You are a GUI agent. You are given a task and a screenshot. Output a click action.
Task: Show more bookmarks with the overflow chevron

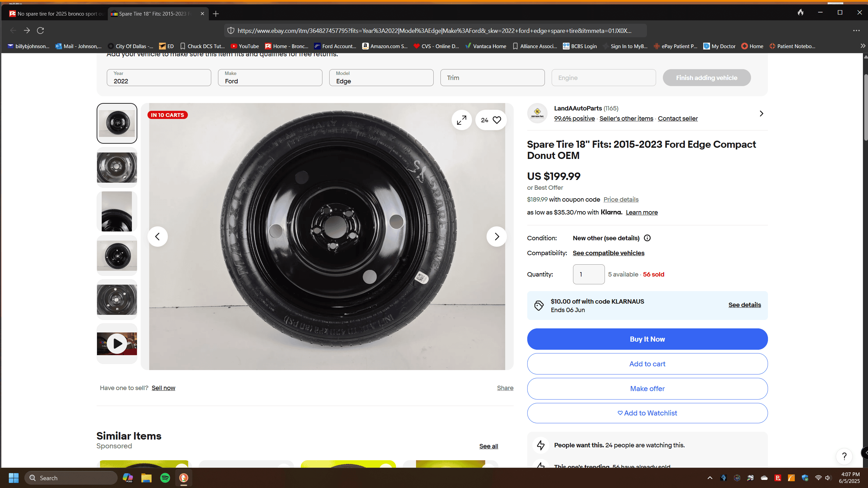click(863, 46)
